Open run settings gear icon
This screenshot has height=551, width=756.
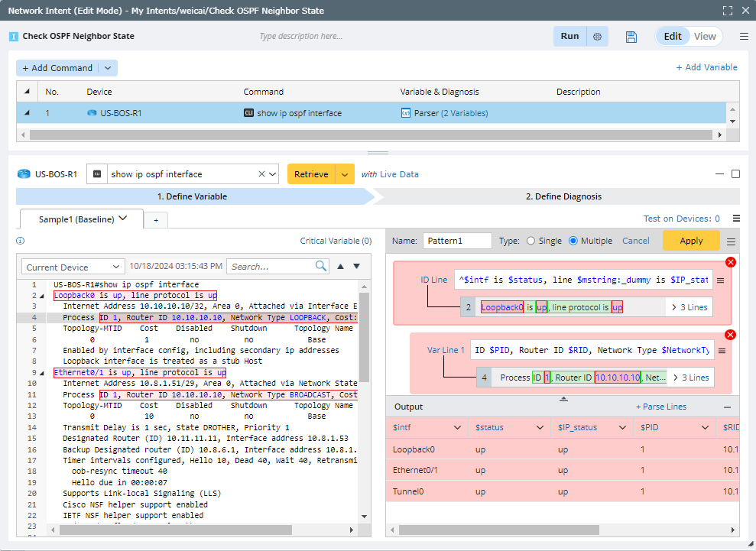(597, 37)
